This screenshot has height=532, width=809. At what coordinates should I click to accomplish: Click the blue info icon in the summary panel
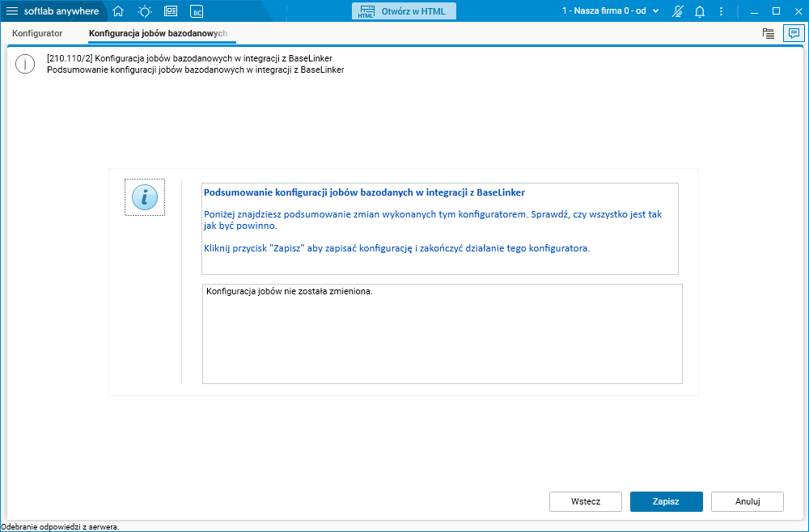(145, 197)
